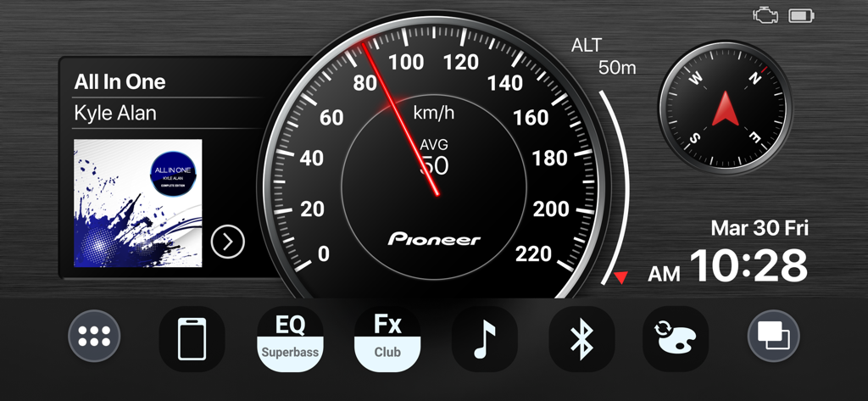Tap the km/h unit label

point(434,114)
